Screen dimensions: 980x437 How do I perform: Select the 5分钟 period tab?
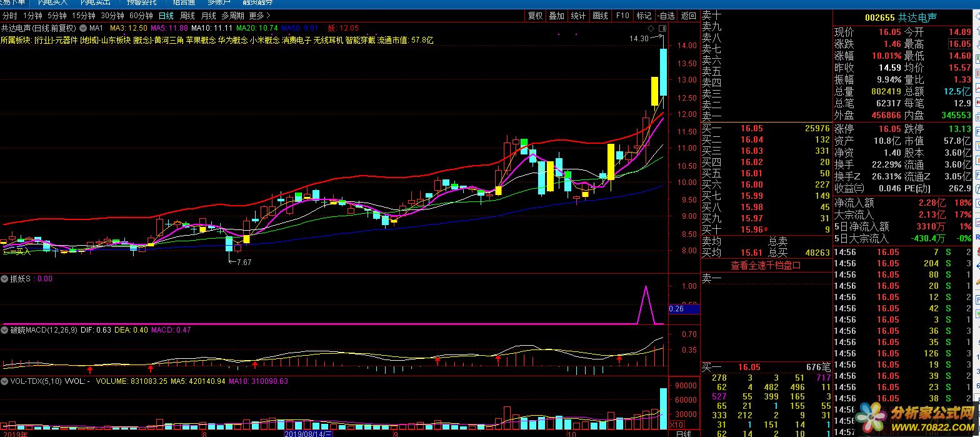click(x=57, y=16)
